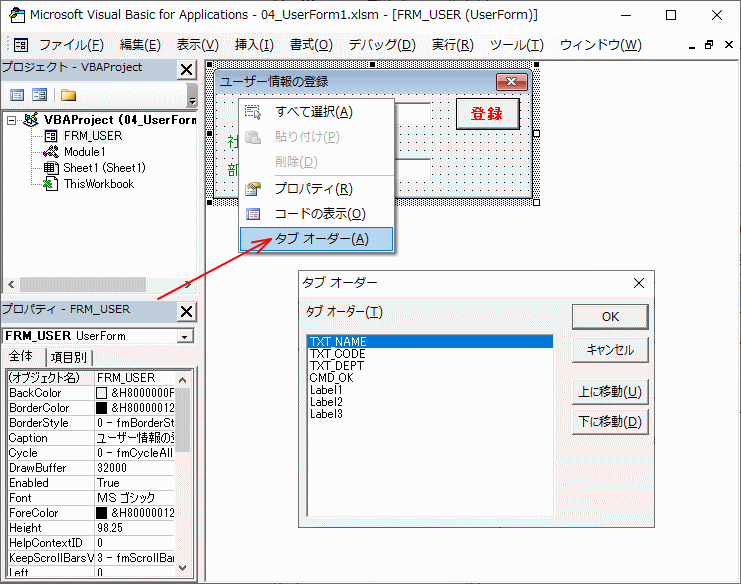Screen dimensions: 741x584
Task: Select TXT_DEPT in tab order list
Action: click(430, 366)
